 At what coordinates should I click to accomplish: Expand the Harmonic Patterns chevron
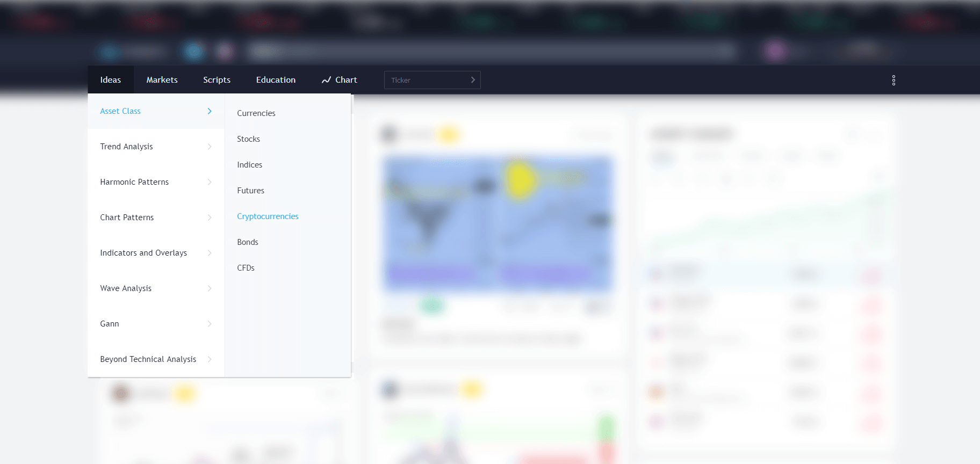click(x=210, y=182)
